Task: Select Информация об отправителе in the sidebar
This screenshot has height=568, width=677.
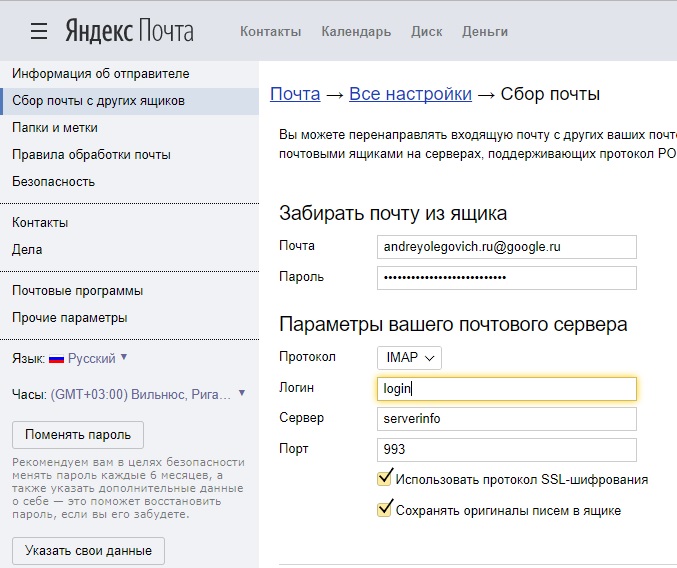Action: click(130, 74)
